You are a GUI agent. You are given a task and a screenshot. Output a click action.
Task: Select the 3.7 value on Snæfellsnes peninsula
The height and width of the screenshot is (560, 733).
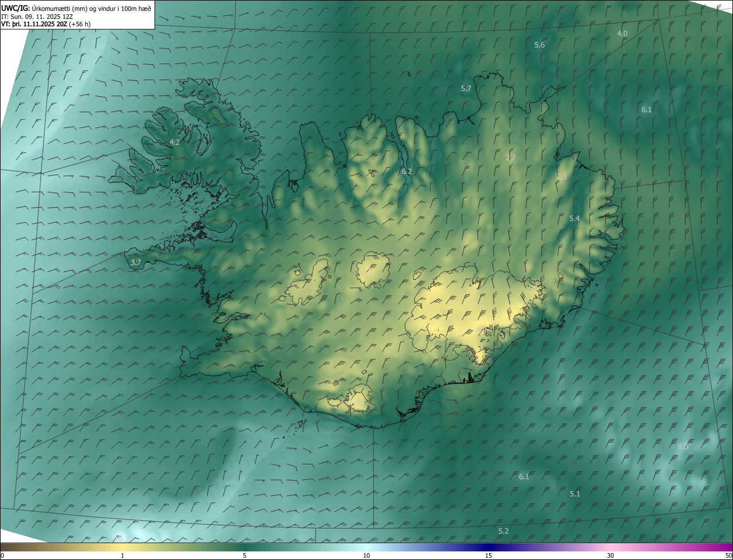[136, 262]
